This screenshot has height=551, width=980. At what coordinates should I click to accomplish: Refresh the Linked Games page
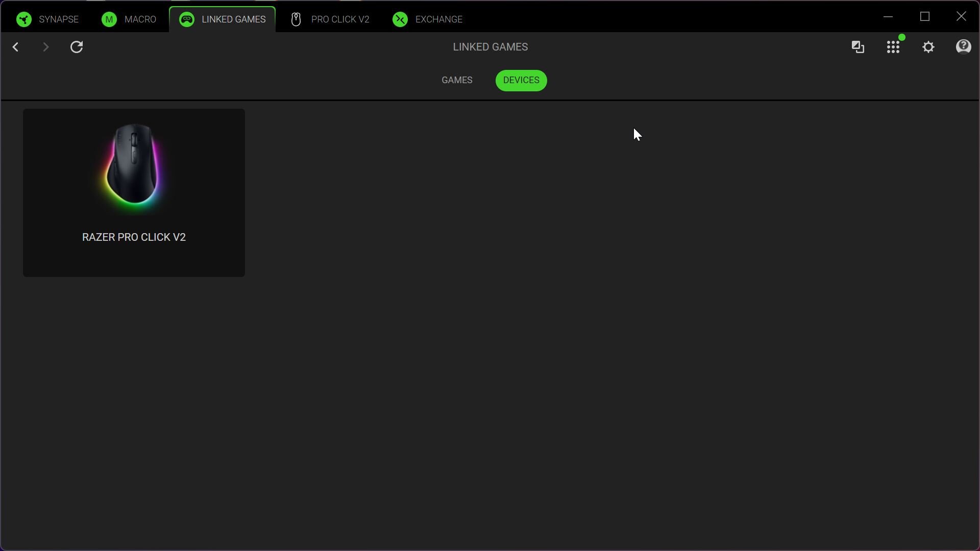(x=77, y=47)
